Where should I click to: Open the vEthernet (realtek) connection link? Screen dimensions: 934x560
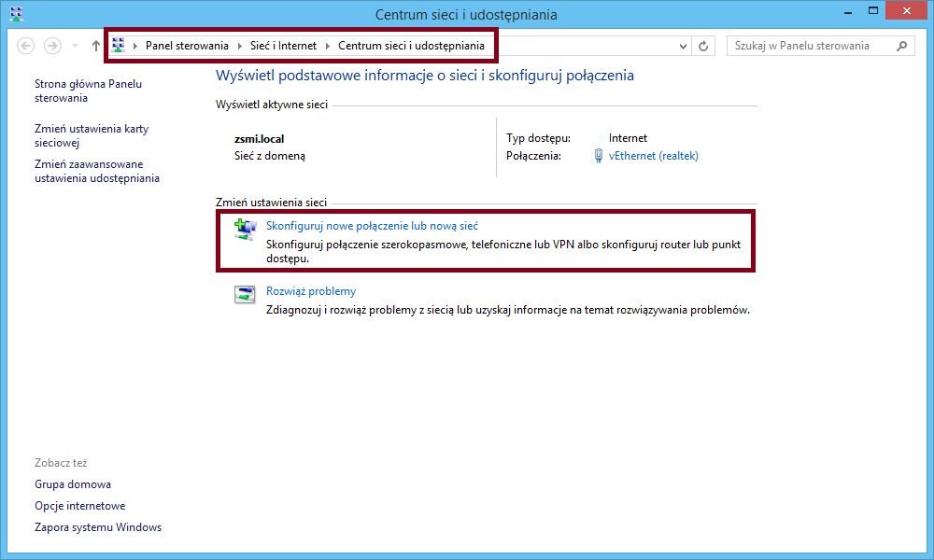point(654,156)
